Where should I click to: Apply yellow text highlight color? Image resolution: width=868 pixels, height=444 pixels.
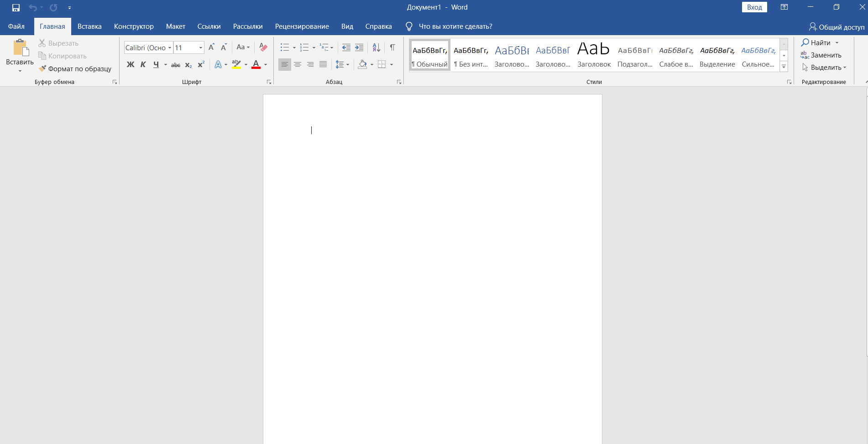click(236, 64)
